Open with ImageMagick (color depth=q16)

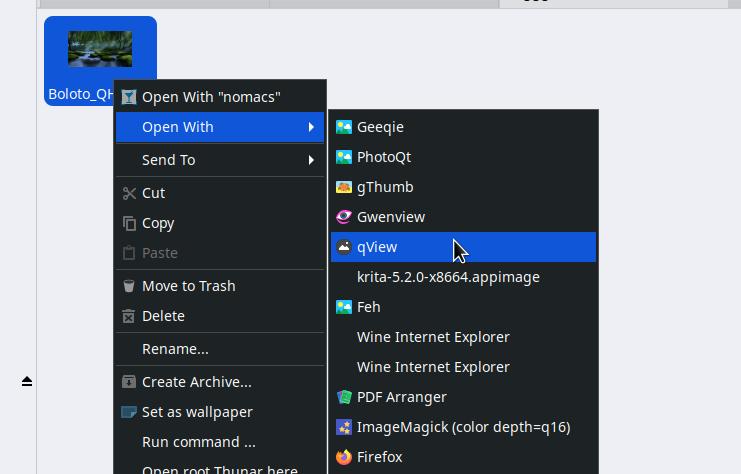(x=463, y=427)
